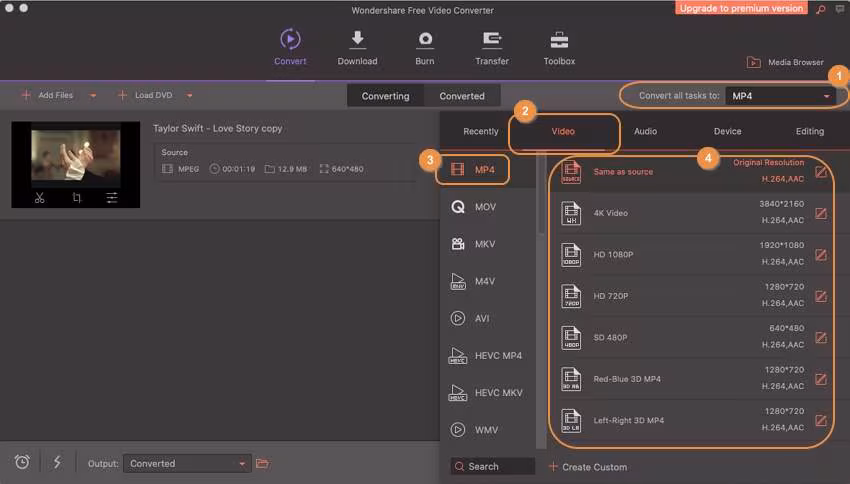Viewport: 850px width, 484px height.
Task: Open the Media Browser
Action: point(785,62)
